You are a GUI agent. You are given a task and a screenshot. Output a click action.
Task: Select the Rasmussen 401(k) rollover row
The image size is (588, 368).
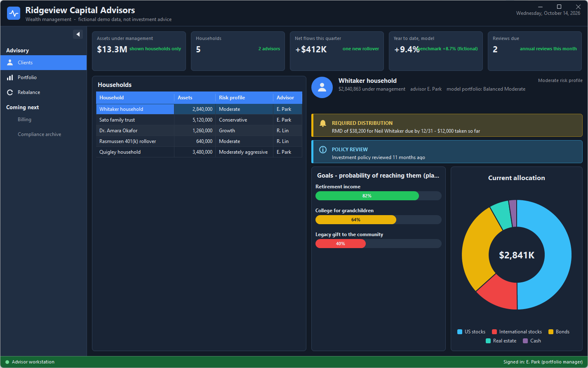(199, 141)
